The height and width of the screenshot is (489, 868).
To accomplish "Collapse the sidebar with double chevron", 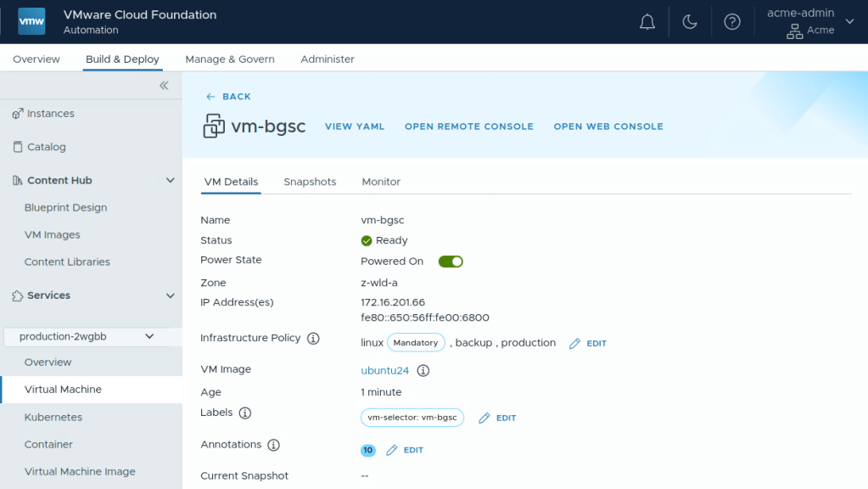I will [x=164, y=85].
